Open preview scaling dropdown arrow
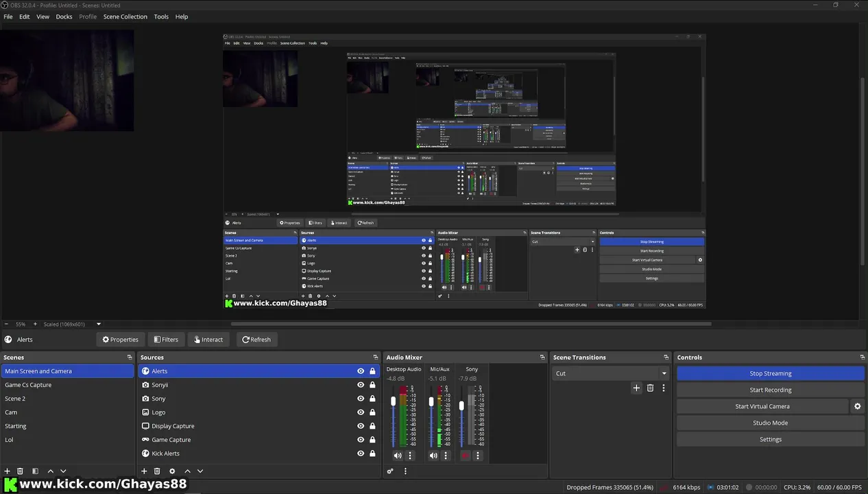Viewport: 868px width, 494px height. tap(99, 325)
